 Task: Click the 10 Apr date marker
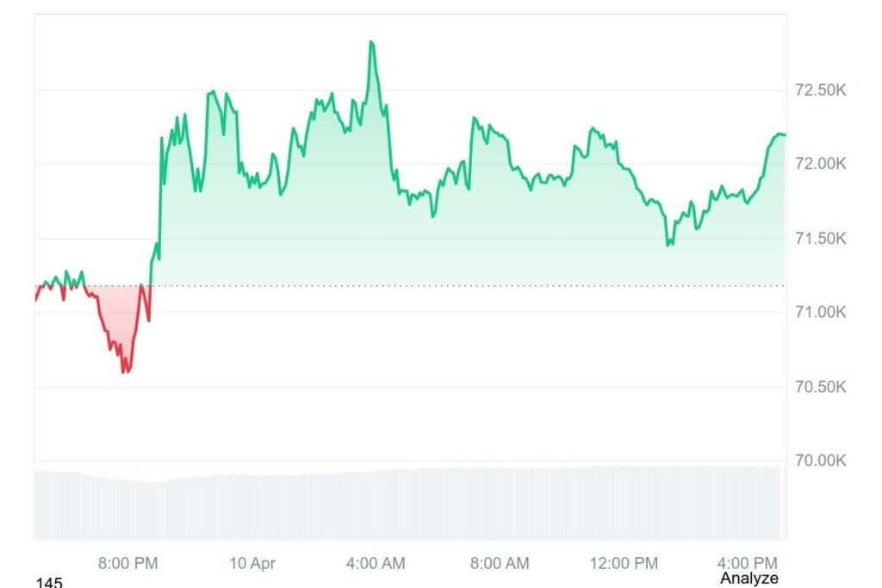[x=252, y=563]
